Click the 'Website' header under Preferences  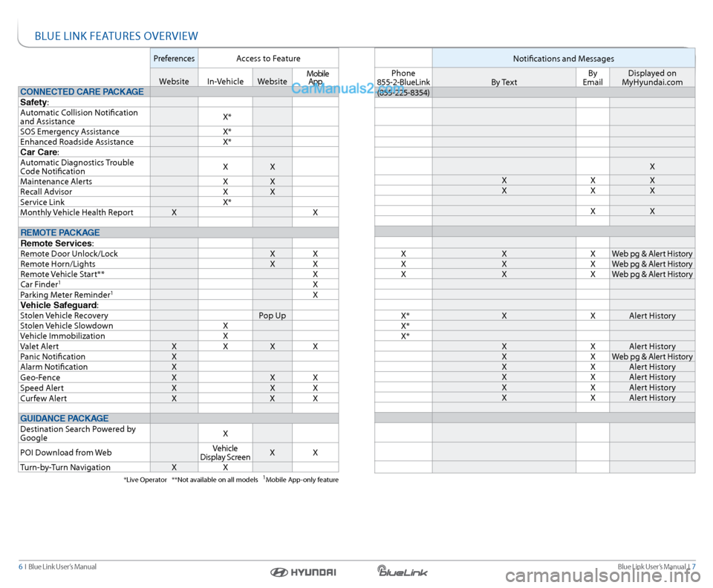coord(174,82)
